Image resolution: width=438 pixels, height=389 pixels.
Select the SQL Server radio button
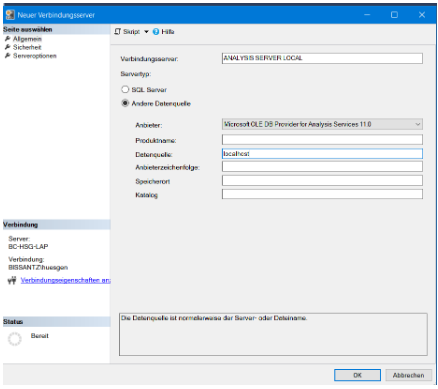click(x=125, y=89)
